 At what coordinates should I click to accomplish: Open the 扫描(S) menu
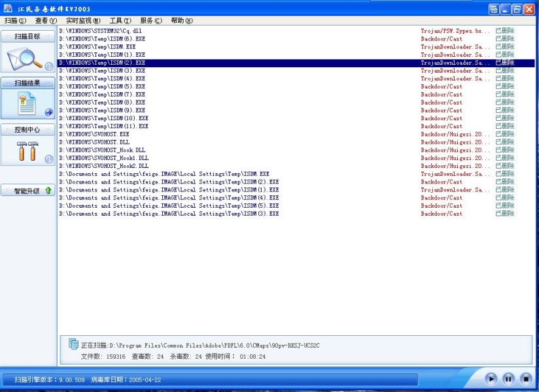coord(15,21)
